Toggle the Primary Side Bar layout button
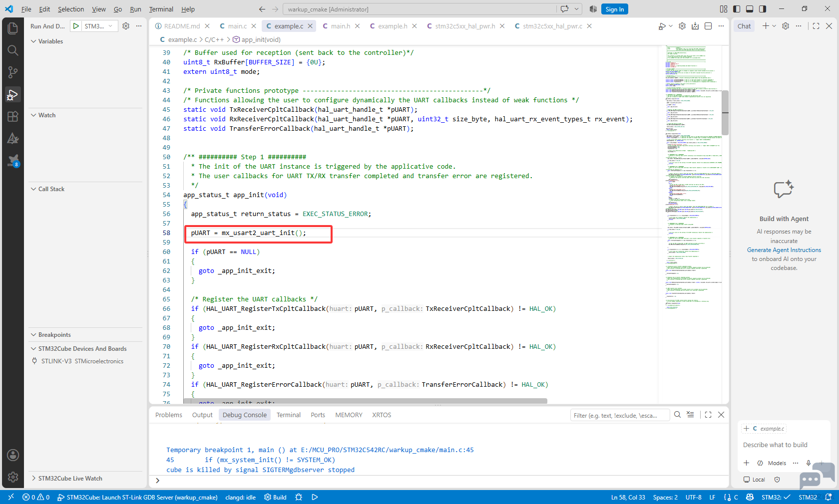The width and height of the screenshot is (839, 504). (x=737, y=9)
